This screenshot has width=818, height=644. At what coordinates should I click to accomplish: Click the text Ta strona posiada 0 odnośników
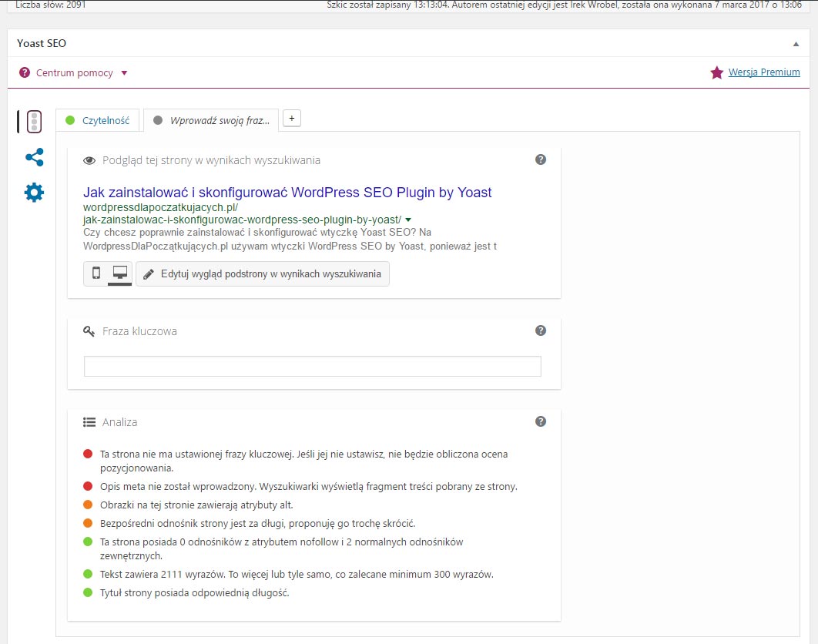click(282, 548)
